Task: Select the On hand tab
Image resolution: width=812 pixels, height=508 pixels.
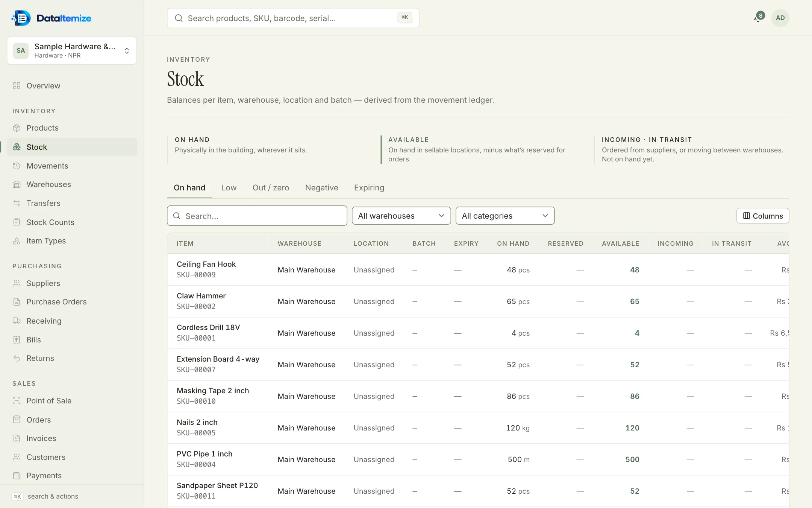Action: tap(189, 188)
